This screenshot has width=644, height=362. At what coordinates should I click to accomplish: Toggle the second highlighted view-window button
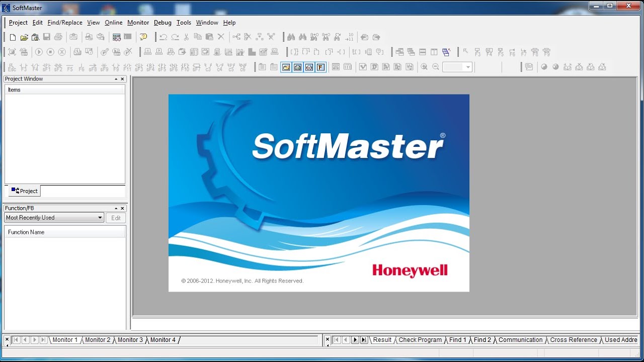pyautogui.click(x=297, y=67)
